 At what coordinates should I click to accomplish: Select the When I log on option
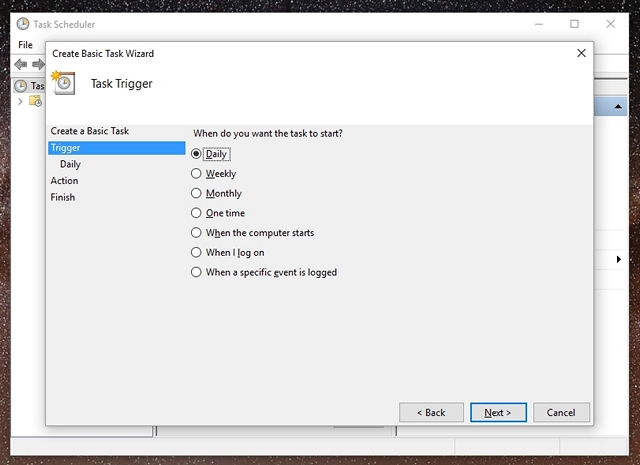point(197,253)
